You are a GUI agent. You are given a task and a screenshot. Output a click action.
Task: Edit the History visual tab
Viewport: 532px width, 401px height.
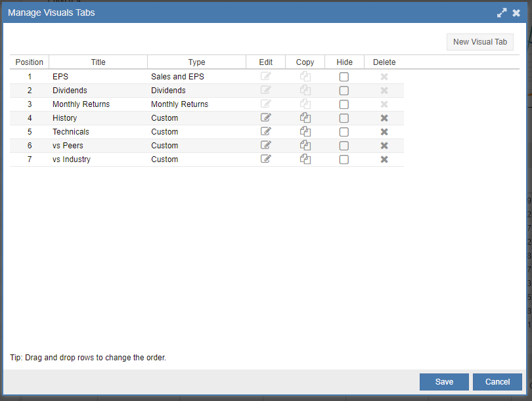coord(265,117)
